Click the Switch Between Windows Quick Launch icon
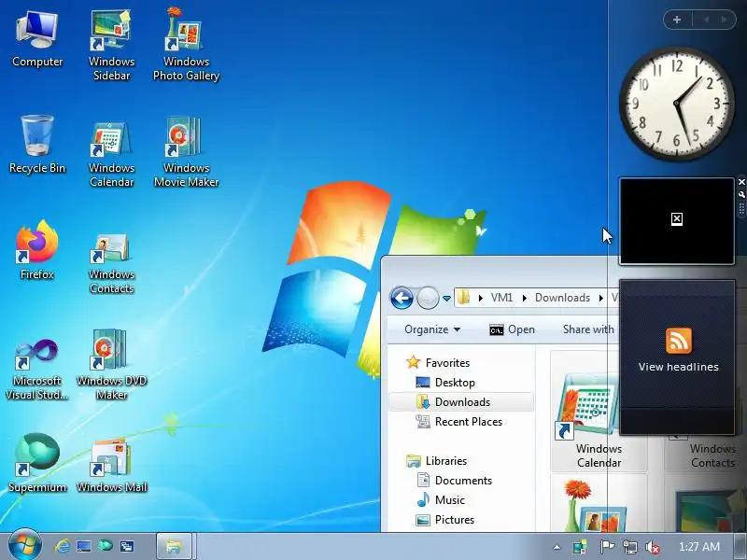 pyautogui.click(x=127, y=546)
